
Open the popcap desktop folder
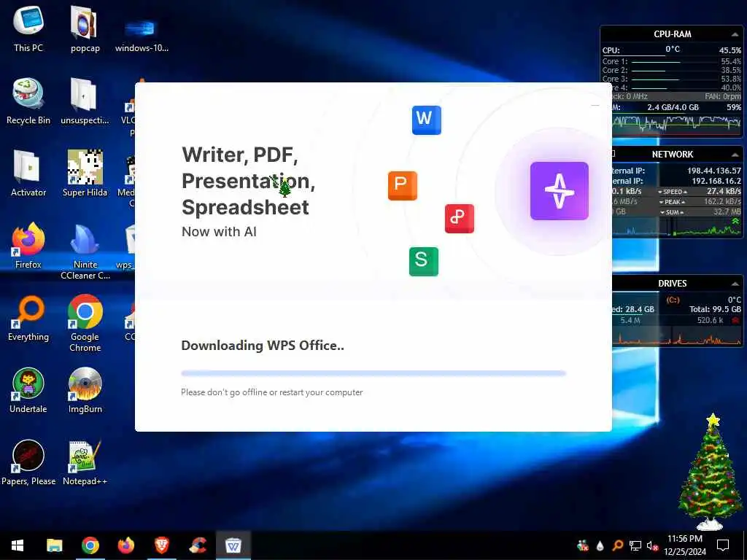pos(85,28)
